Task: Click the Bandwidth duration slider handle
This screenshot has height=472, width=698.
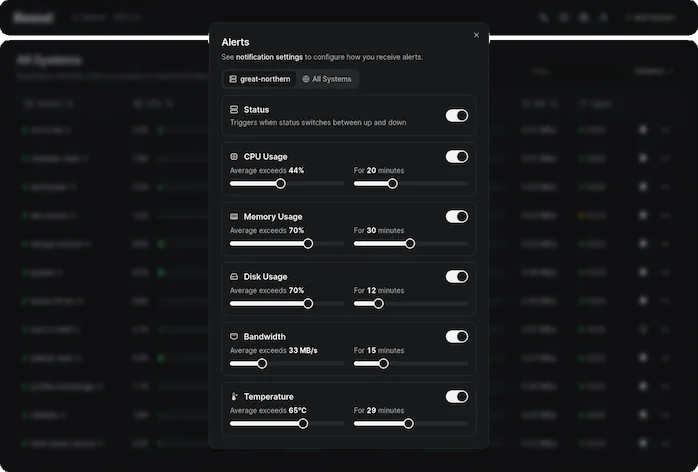Action: tap(383, 363)
